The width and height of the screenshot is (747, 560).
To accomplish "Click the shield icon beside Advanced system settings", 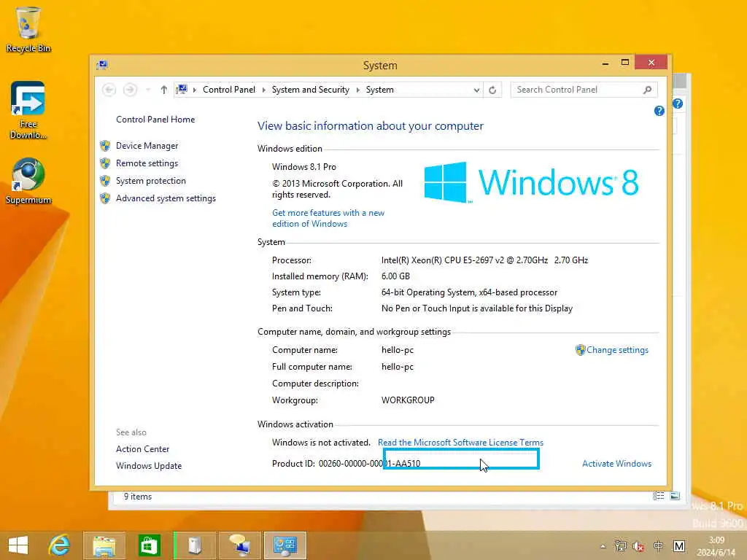I will pyautogui.click(x=105, y=198).
